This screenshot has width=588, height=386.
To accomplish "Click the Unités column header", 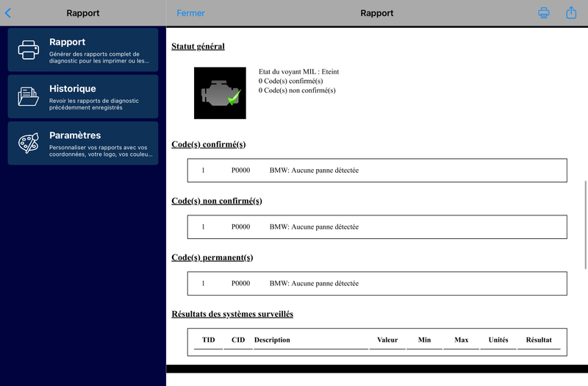I will point(498,340).
